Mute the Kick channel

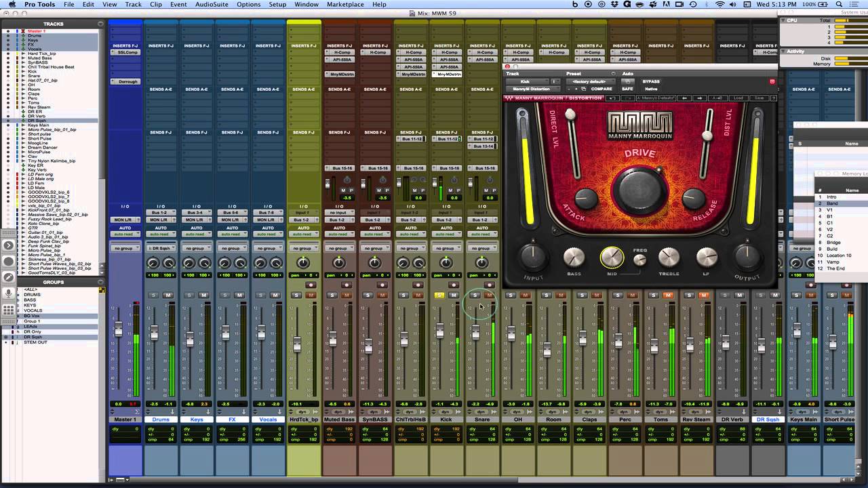click(454, 296)
